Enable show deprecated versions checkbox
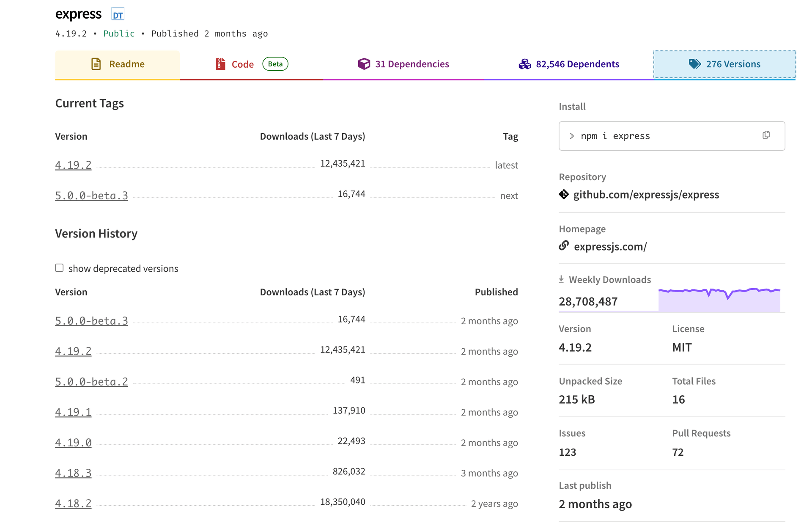 pos(59,268)
